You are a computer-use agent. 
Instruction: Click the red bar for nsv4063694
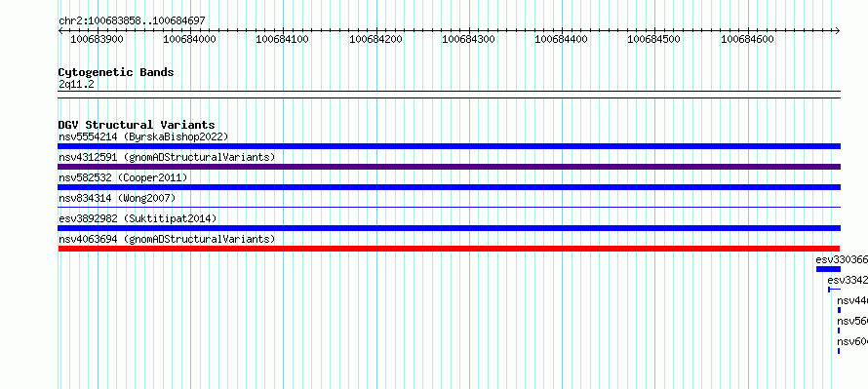[449, 249]
